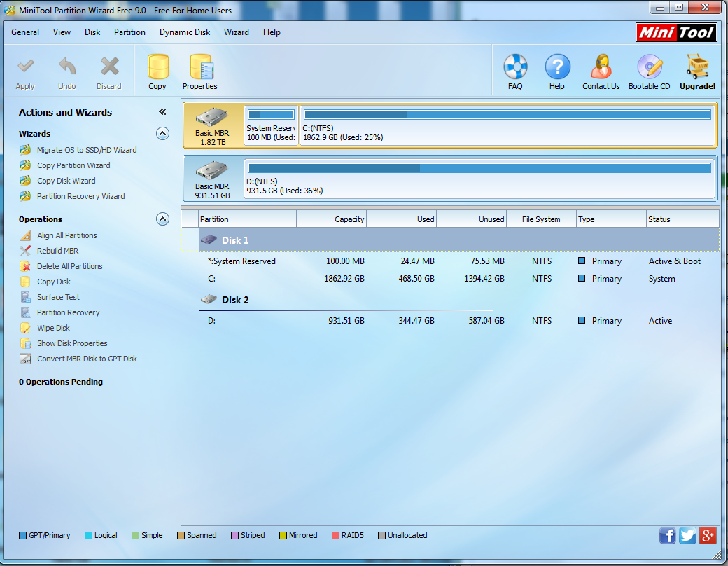Screen dimensions: 728x566
Task: Select the D:(NTFS) partition bar
Action: coord(479,179)
